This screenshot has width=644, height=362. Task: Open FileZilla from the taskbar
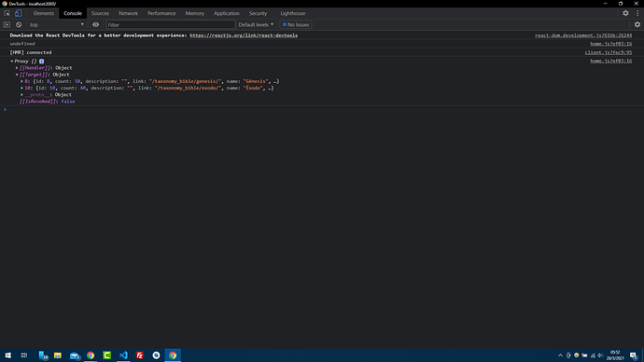point(140,355)
